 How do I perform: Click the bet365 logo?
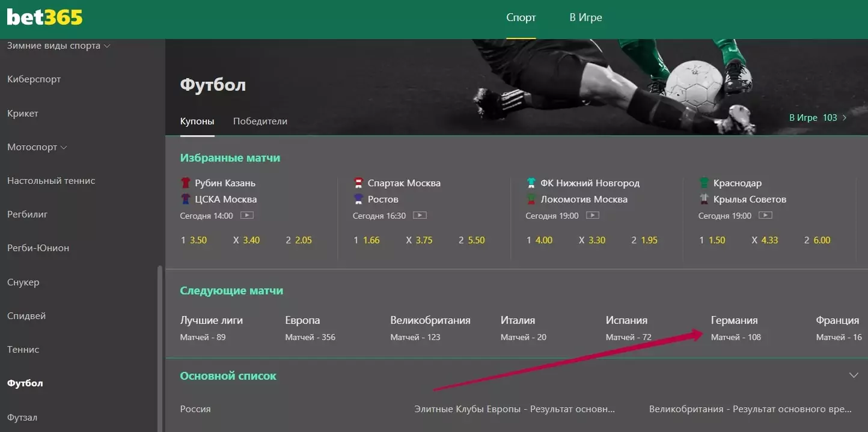[44, 17]
